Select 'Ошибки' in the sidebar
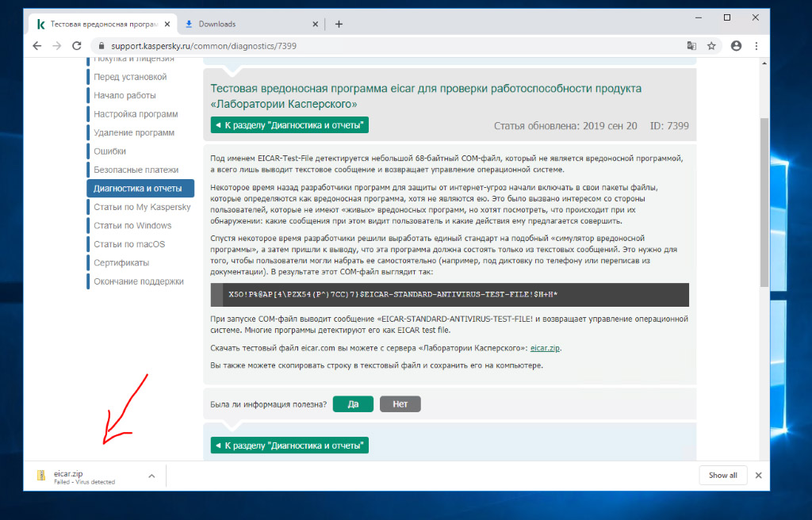This screenshot has height=520, width=812. [x=109, y=151]
